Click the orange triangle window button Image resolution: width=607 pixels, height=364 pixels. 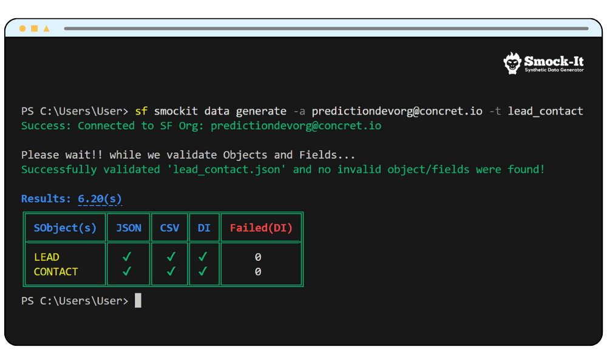click(x=47, y=29)
